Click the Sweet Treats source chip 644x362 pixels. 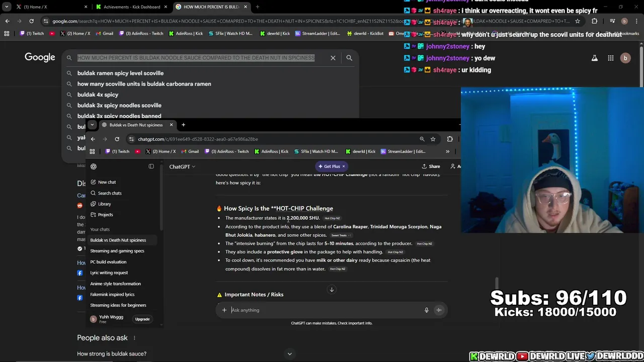[x=341, y=235]
